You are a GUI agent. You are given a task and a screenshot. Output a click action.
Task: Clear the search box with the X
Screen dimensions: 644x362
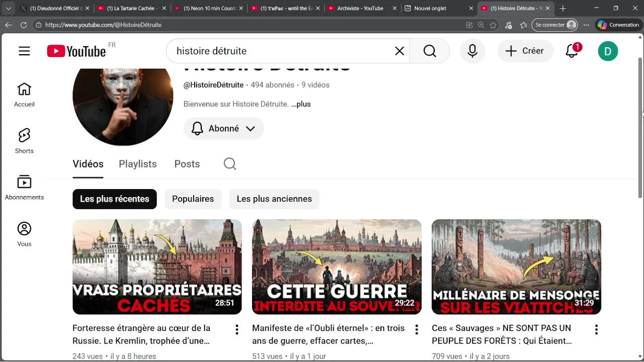pyautogui.click(x=399, y=51)
